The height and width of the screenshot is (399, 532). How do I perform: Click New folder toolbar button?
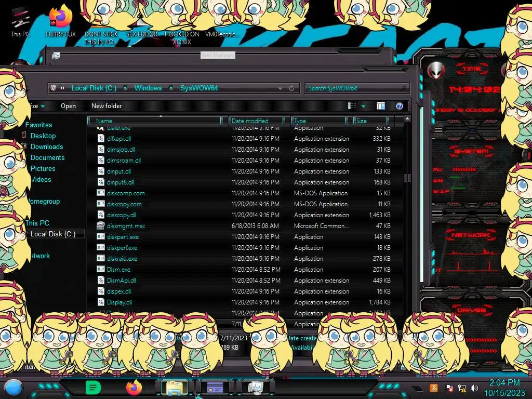click(x=107, y=106)
